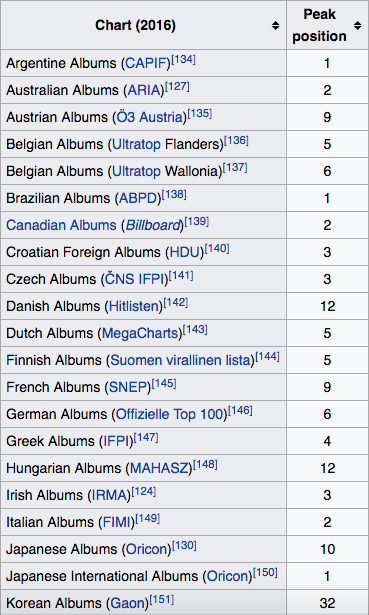Open the CAPIF link

pos(146,64)
